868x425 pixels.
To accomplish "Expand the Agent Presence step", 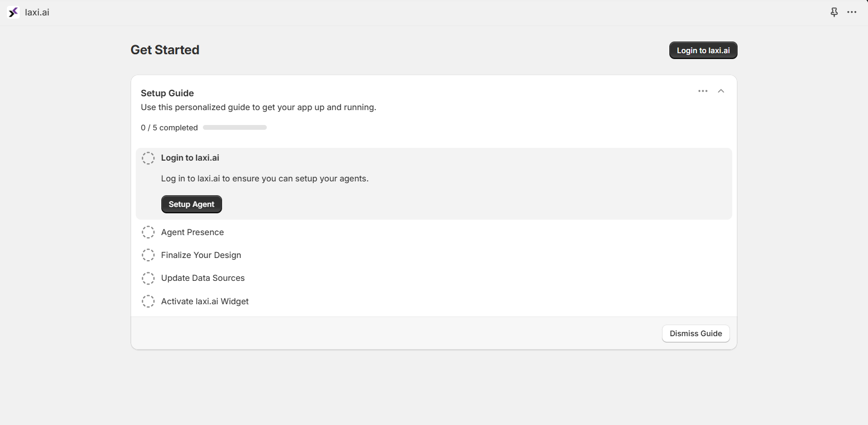I will [192, 232].
